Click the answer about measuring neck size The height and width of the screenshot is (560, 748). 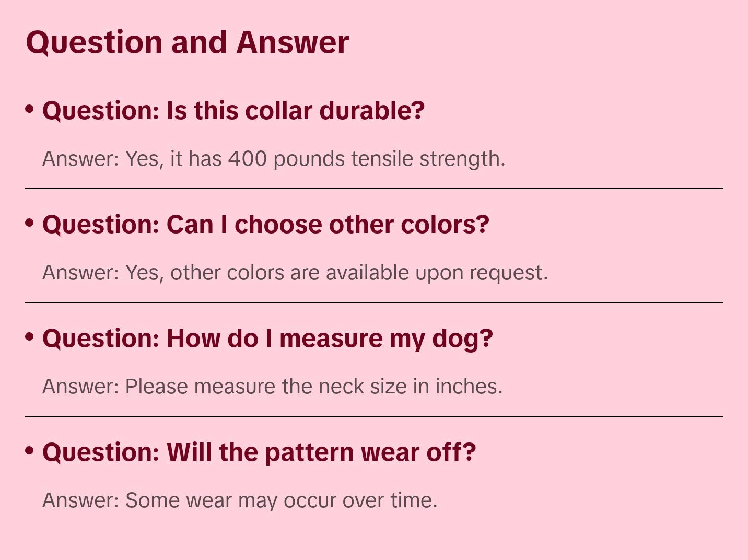click(272, 387)
